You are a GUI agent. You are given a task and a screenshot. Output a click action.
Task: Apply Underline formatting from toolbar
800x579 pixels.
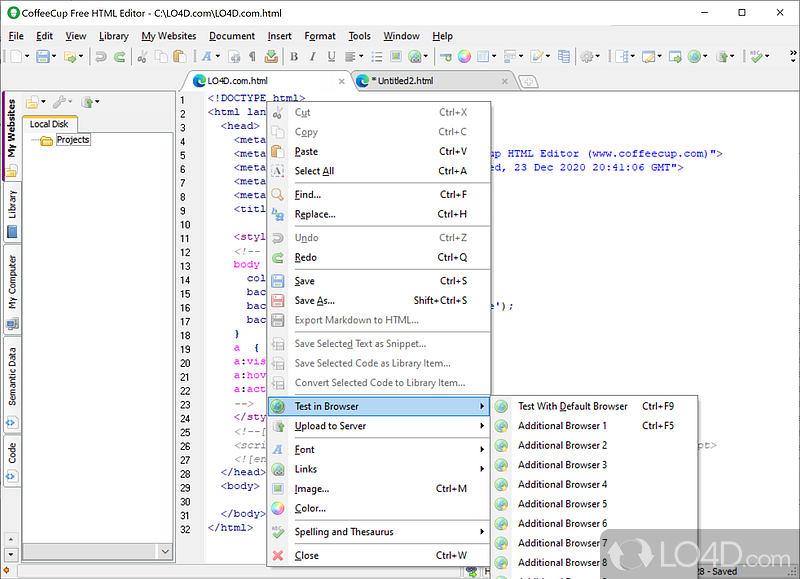pos(332,56)
